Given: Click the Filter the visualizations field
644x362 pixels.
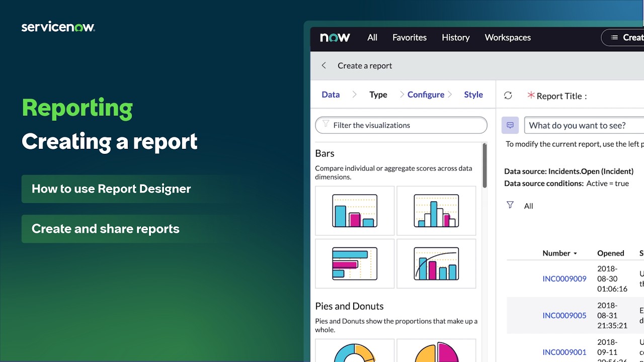Looking at the screenshot, I should coord(401,125).
